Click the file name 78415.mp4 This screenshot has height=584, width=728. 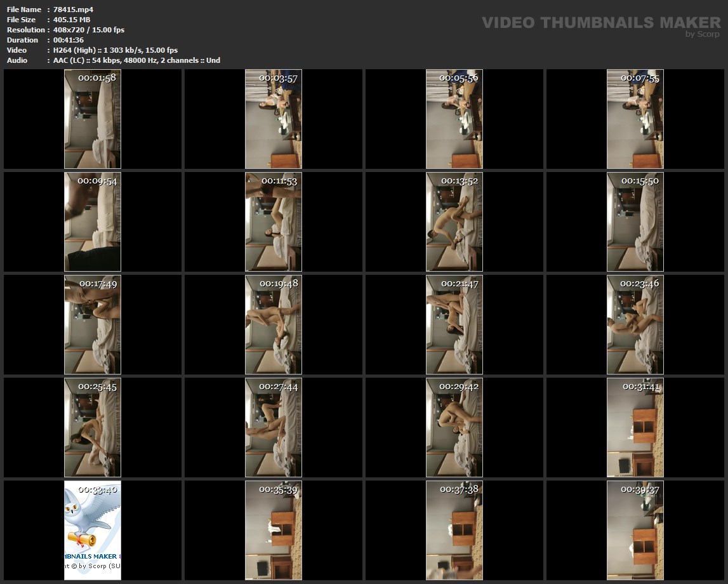tap(74, 10)
